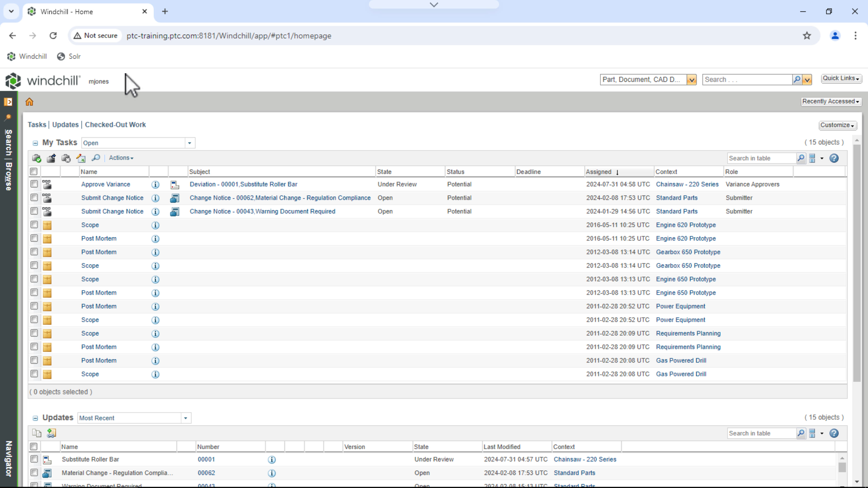The width and height of the screenshot is (868, 488).
Task: Open the header search options arrow
Action: pyautogui.click(x=807, y=80)
